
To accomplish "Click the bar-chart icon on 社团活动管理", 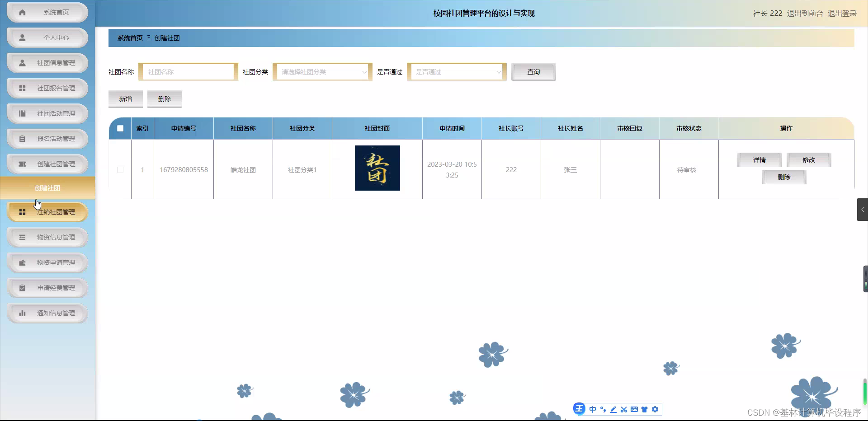I will [22, 113].
